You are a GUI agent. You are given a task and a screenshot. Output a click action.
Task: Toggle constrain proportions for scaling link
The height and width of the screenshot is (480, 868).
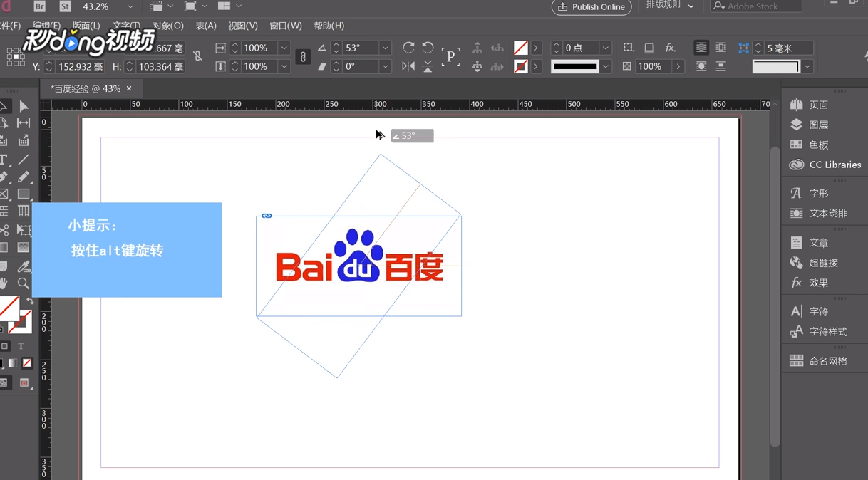(303, 57)
